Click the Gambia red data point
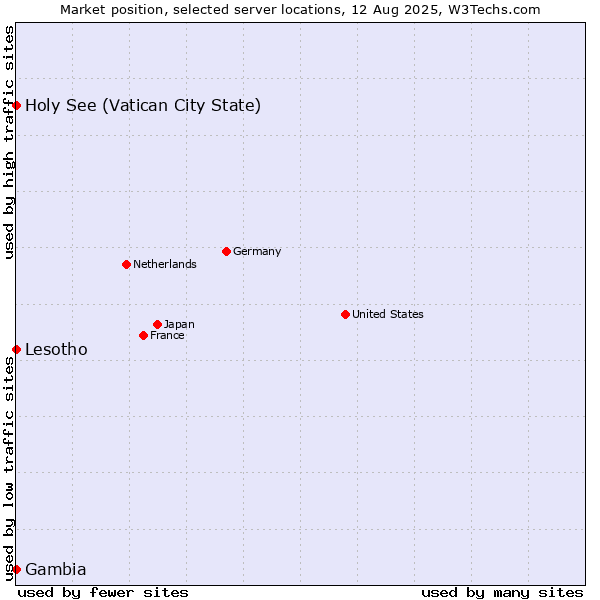 tap(16, 569)
